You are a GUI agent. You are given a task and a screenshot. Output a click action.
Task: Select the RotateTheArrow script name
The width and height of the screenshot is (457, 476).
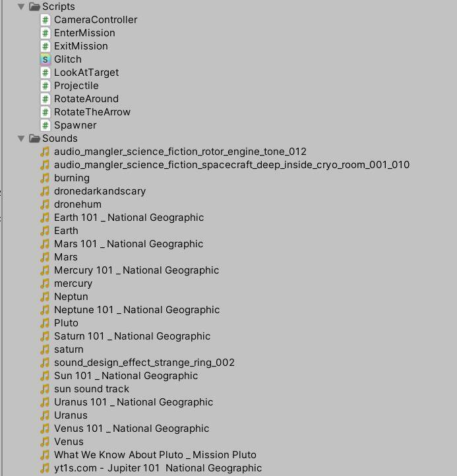pos(92,112)
